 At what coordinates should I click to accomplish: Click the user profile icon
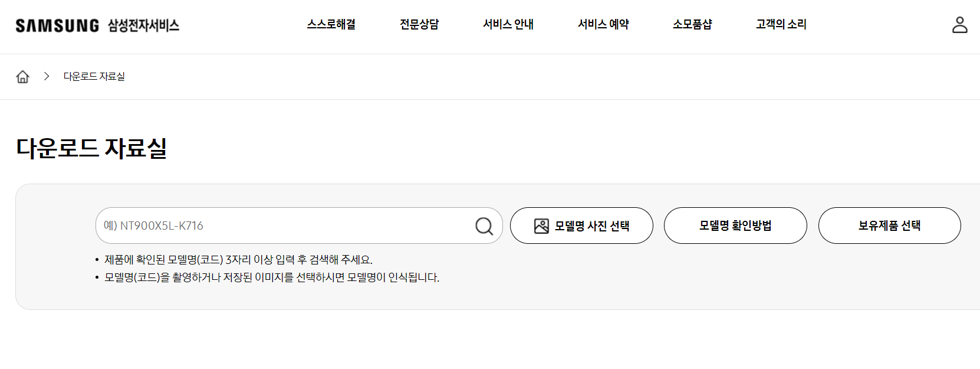(x=960, y=25)
